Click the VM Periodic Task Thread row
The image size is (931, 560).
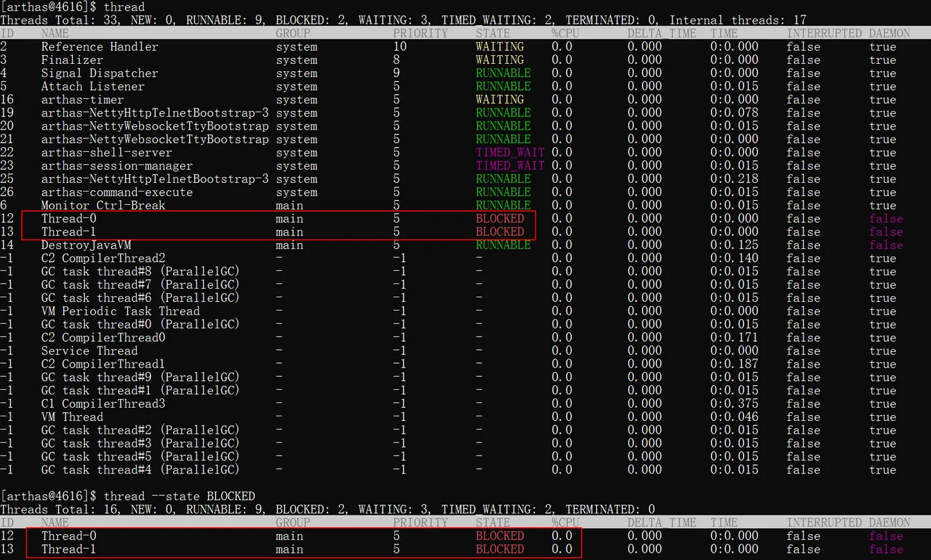[x=465, y=311]
